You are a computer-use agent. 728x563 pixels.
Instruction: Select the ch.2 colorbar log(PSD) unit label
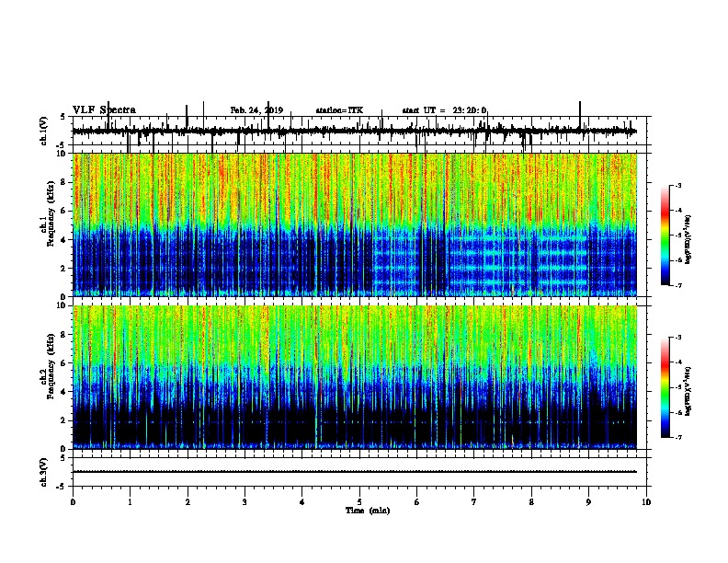[x=688, y=391]
